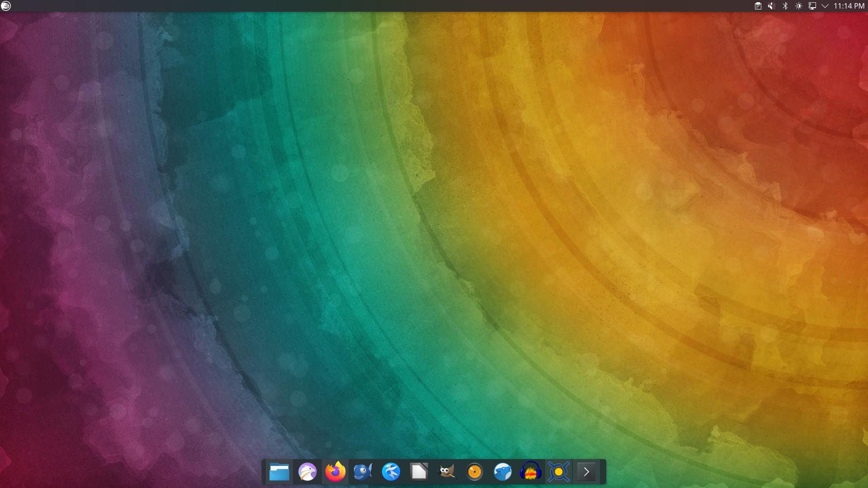Open clipboard tray icon
This screenshot has width=868, height=488.
click(x=758, y=6)
